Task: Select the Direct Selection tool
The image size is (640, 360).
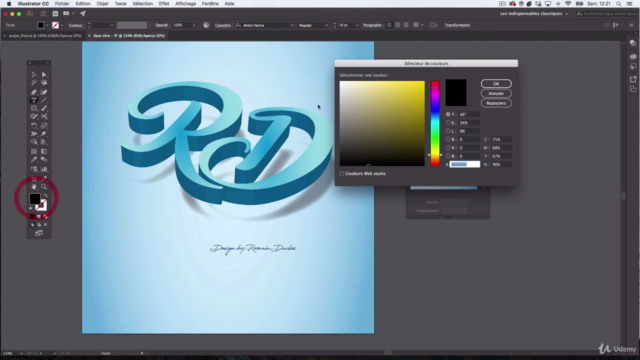Action: point(44,75)
